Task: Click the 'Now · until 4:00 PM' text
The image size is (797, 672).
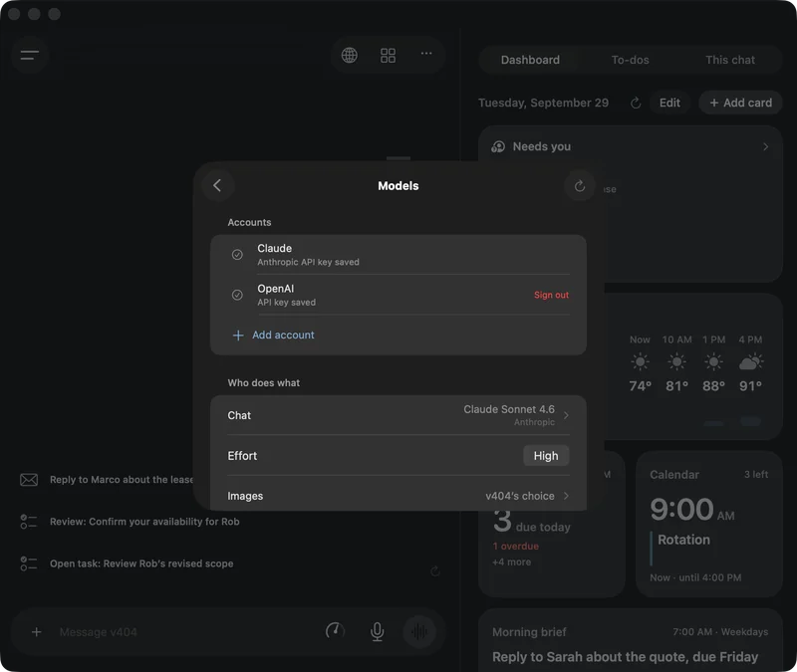Action: click(x=695, y=577)
